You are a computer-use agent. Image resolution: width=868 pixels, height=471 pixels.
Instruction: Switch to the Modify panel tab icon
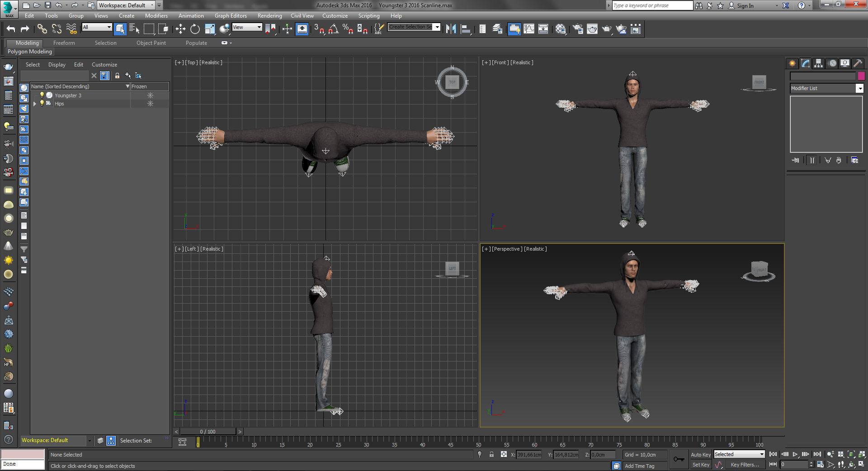point(805,63)
